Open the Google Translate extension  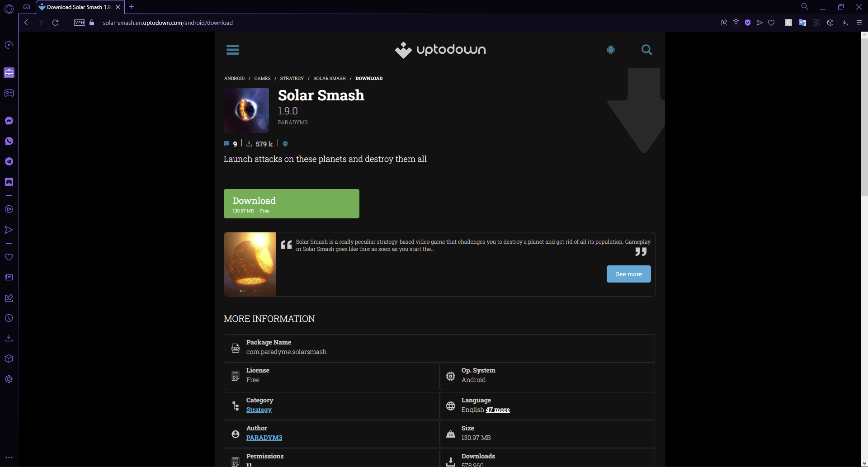(802, 22)
